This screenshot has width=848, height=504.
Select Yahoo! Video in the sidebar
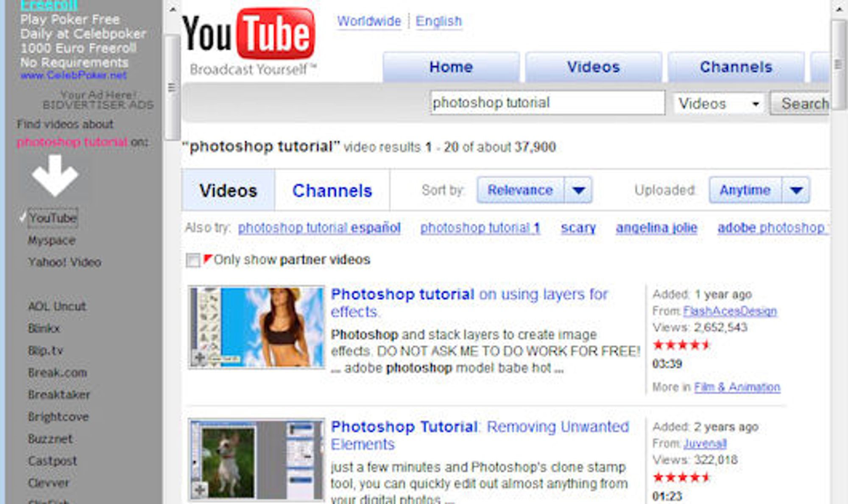(64, 262)
